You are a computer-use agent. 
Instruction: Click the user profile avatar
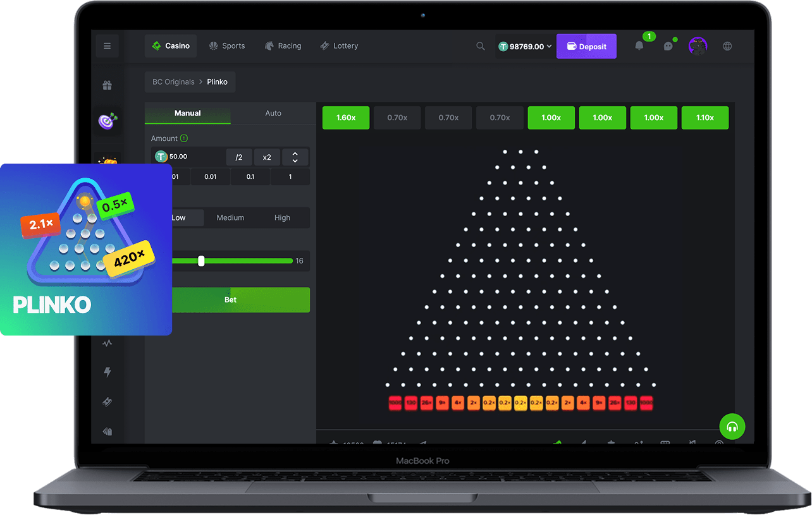coord(698,46)
